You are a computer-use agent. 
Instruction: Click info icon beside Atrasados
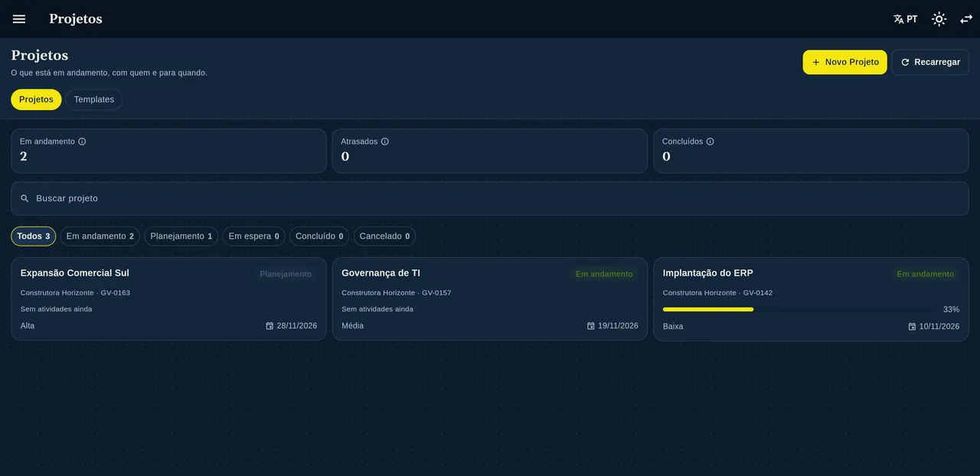[385, 142]
